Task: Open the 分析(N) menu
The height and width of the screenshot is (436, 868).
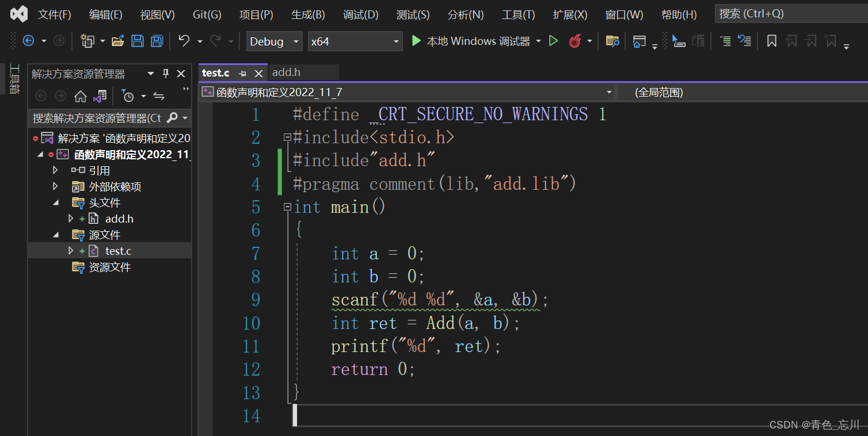Action: pos(465,14)
